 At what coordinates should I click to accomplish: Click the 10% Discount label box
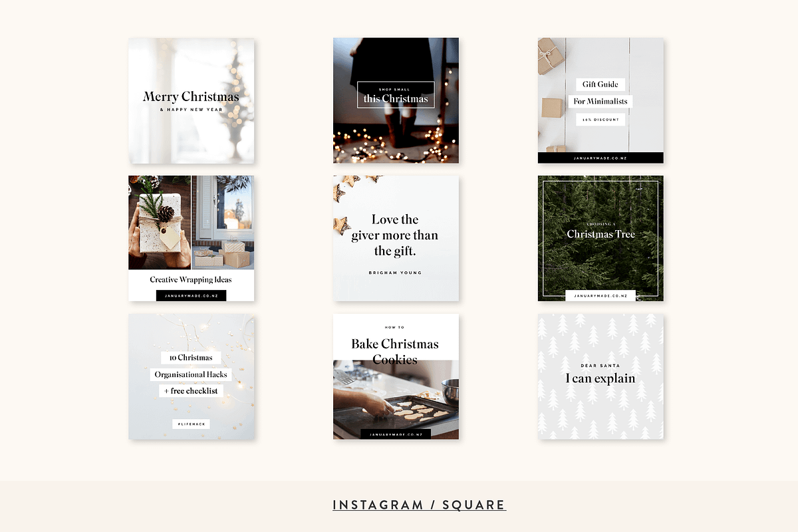600,119
